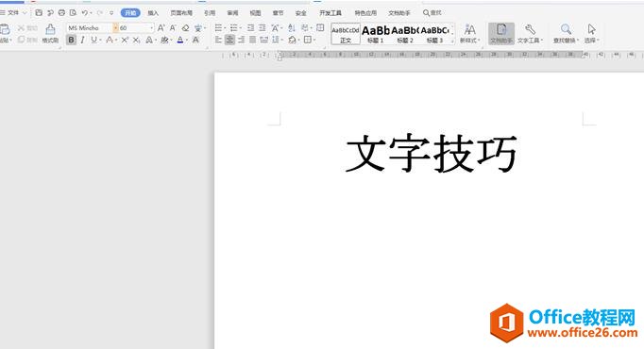Viewport: 644px width, 349px height.
Task: Toggle left alignment
Action: pyautogui.click(x=218, y=40)
